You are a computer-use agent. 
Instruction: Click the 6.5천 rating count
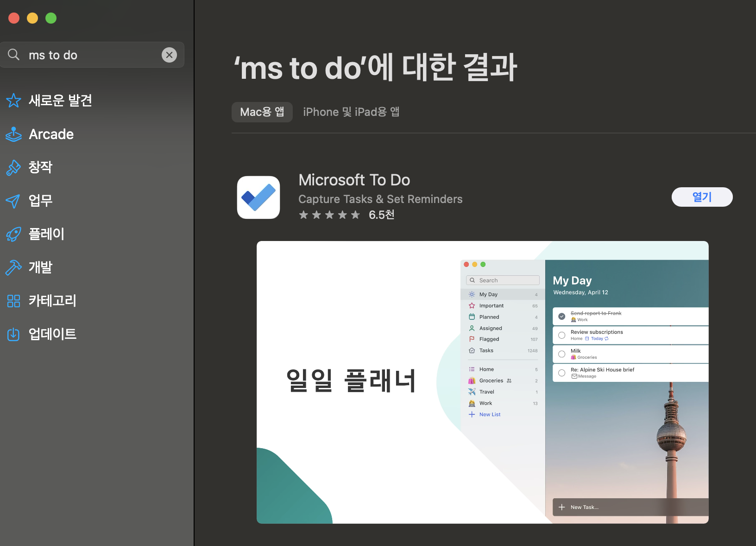[x=382, y=215]
